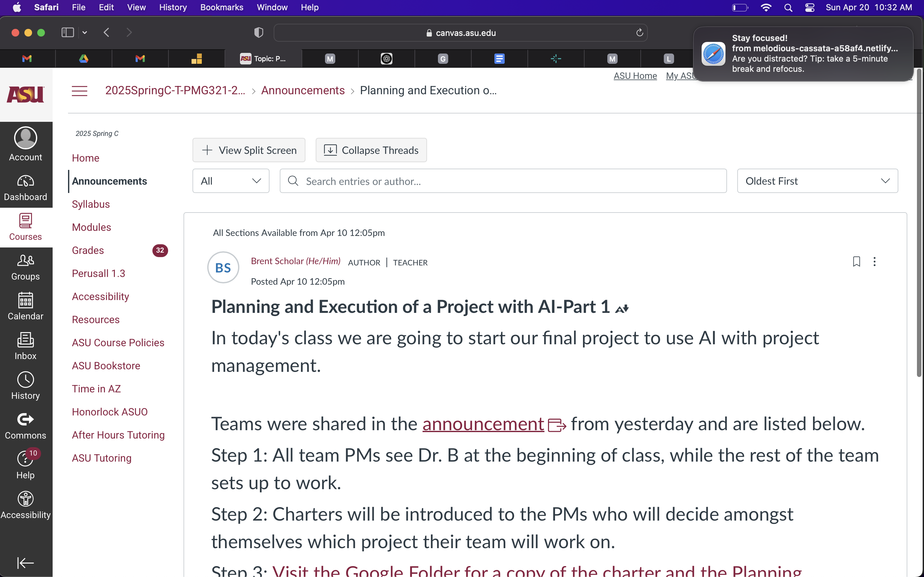Expand the Oldest First sort dropdown
Screen dimensions: 924x577
(x=817, y=181)
